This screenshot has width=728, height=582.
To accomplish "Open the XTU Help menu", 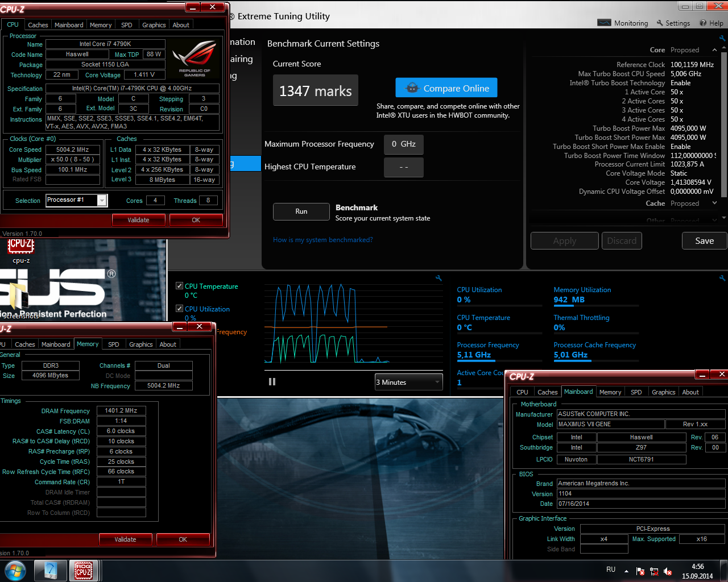I will click(712, 23).
